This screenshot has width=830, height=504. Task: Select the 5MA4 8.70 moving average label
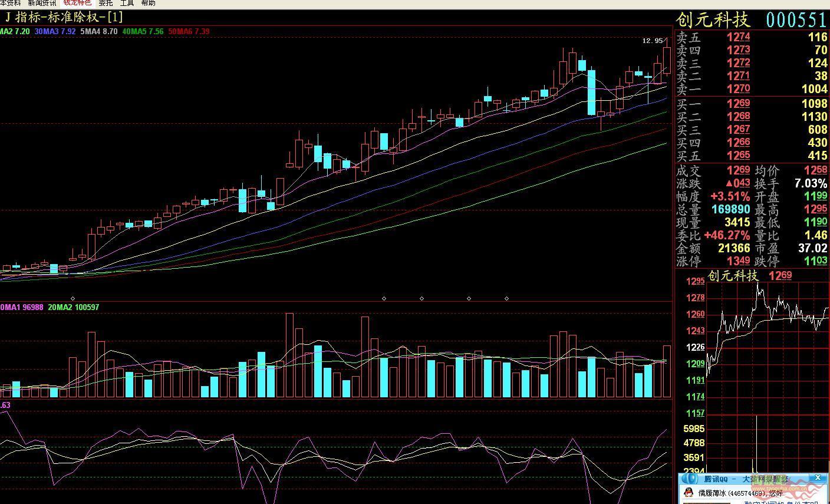pos(99,31)
